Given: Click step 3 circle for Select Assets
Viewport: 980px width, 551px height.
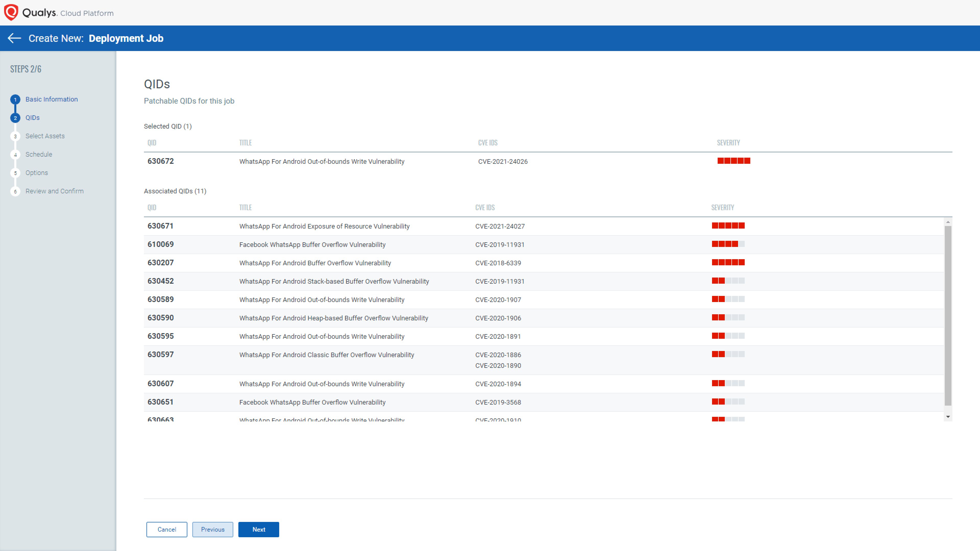Looking at the screenshot, I should pos(15,136).
